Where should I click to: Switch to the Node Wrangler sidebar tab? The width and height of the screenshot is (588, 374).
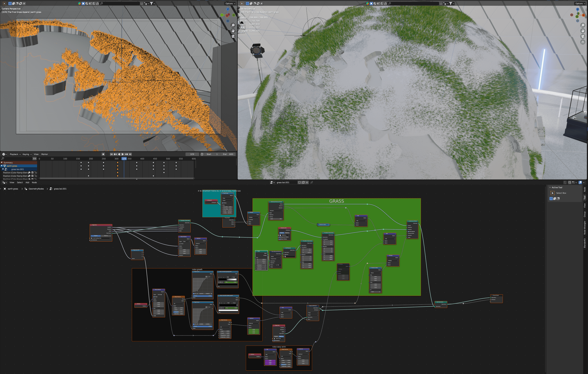[x=585, y=227]
